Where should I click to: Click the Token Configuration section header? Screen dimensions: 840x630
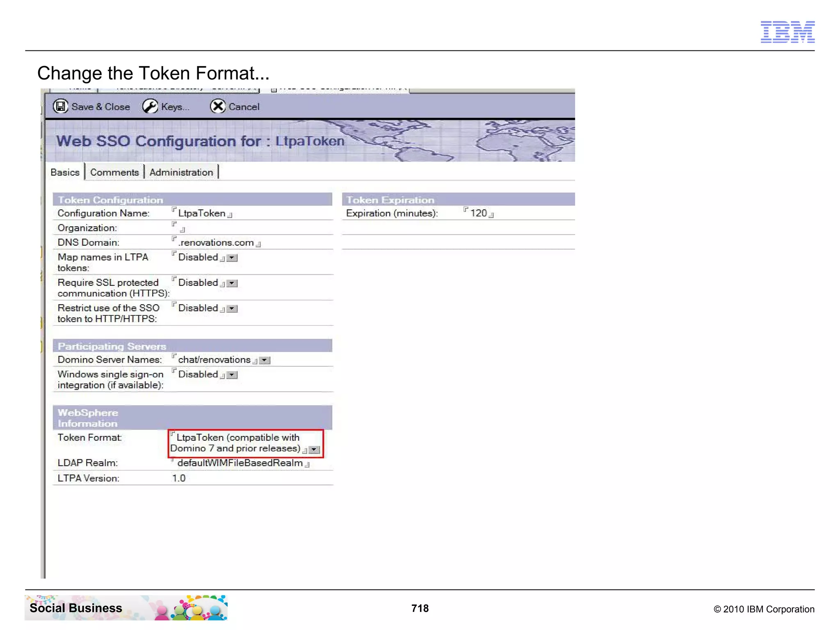(192, 200)
